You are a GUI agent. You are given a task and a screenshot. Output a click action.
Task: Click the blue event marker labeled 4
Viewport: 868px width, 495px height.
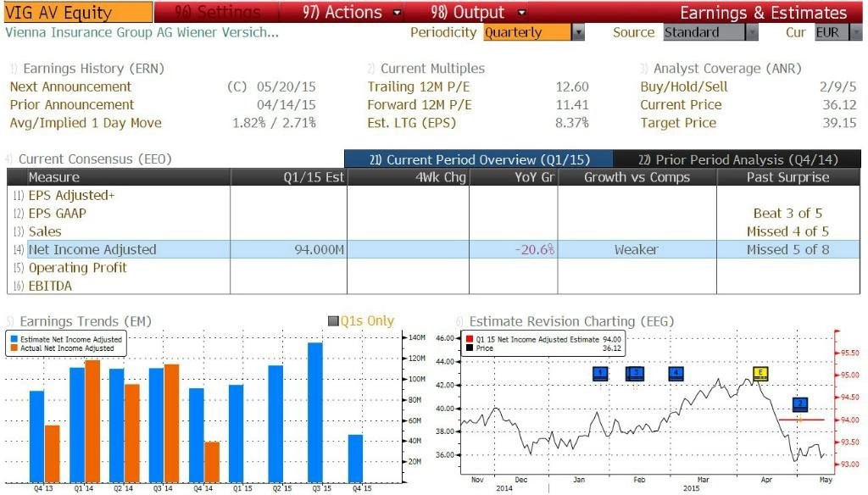point(676,374)
